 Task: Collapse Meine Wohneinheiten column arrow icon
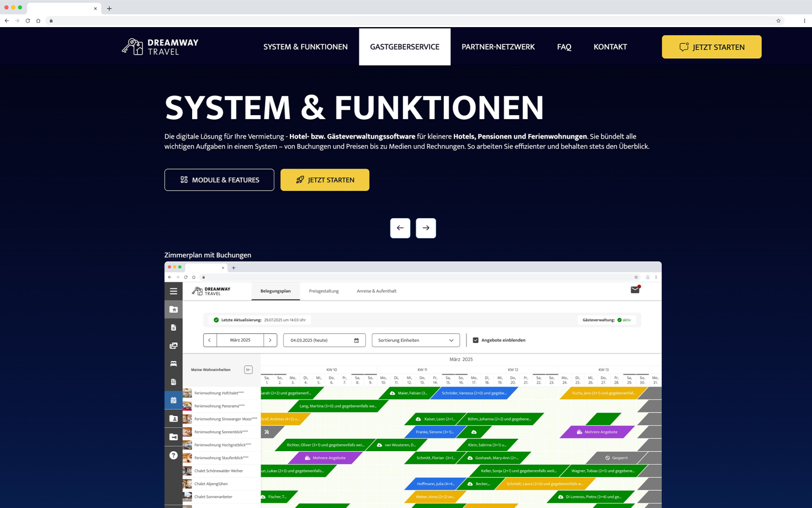(248, 370)
